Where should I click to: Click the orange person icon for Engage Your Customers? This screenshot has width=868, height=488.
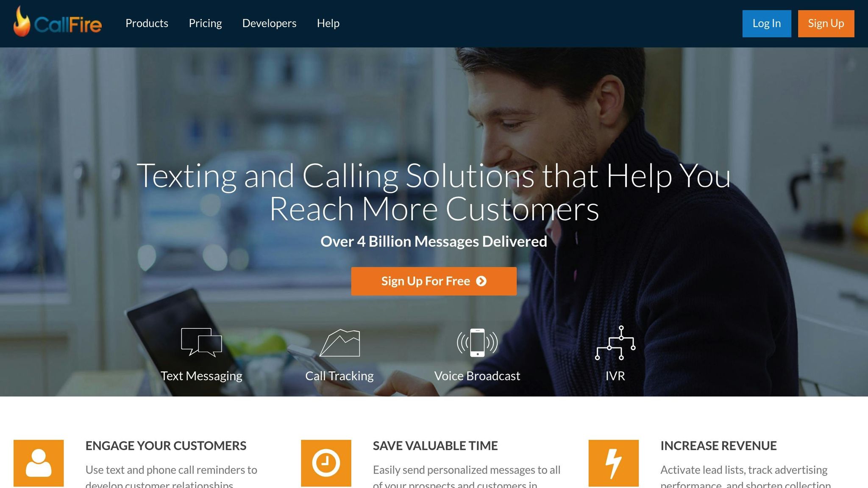[x=39, y=463]
